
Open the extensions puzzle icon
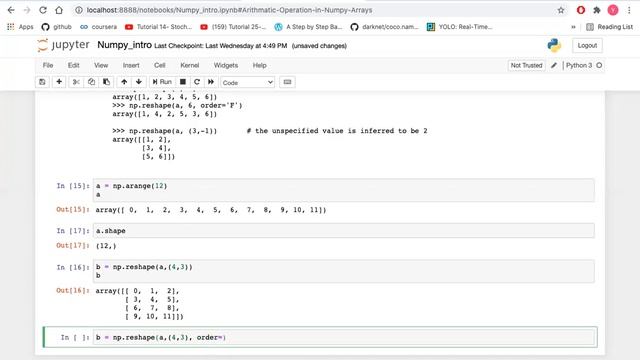(596, 10)
